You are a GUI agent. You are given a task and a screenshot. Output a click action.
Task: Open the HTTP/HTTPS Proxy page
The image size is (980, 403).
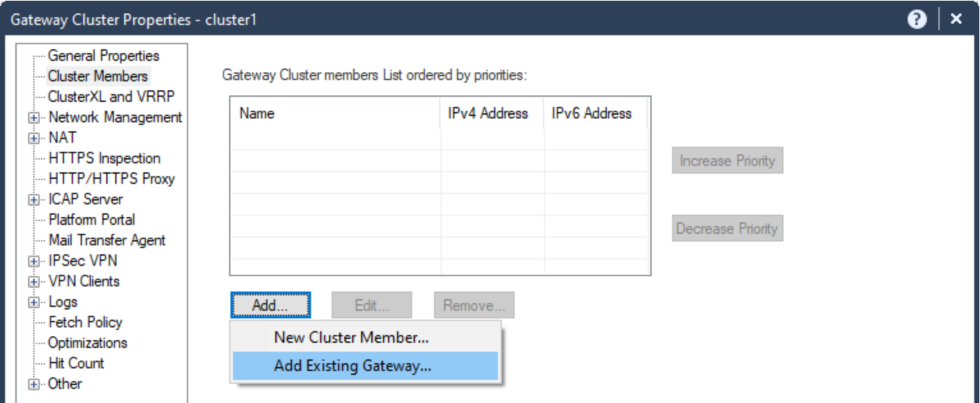click(x=111, y=179)
